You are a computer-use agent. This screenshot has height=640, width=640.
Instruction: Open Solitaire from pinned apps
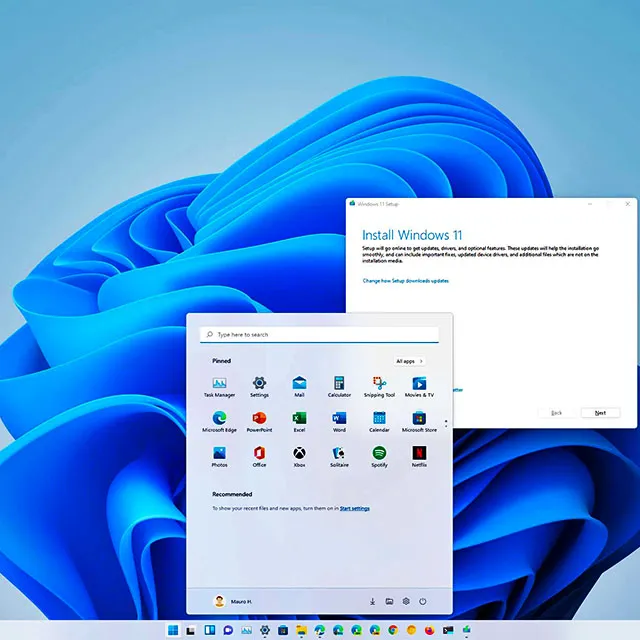[x=339, y=457]
